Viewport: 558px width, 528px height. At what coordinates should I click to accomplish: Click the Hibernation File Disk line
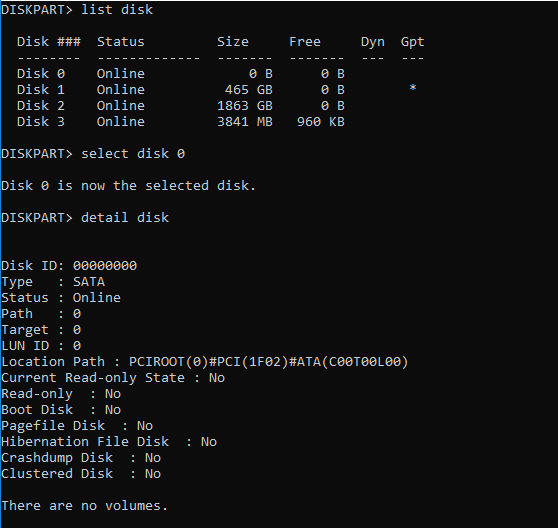pos(109,442)
